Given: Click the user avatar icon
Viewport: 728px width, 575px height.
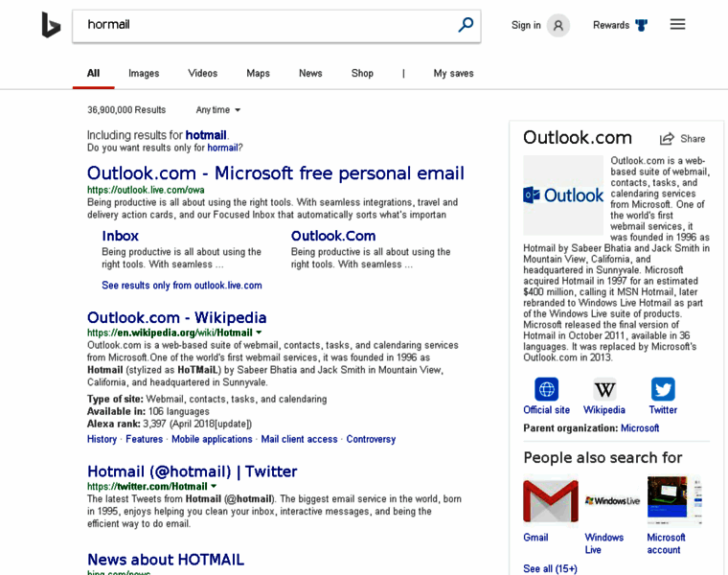Looking at the screenshot, I should pos(558,25).
